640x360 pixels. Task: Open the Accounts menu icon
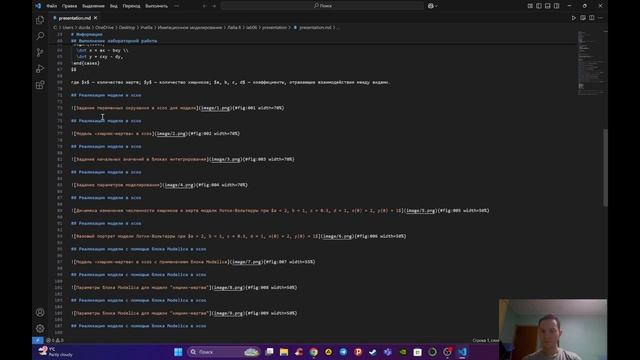coord(40,312)
